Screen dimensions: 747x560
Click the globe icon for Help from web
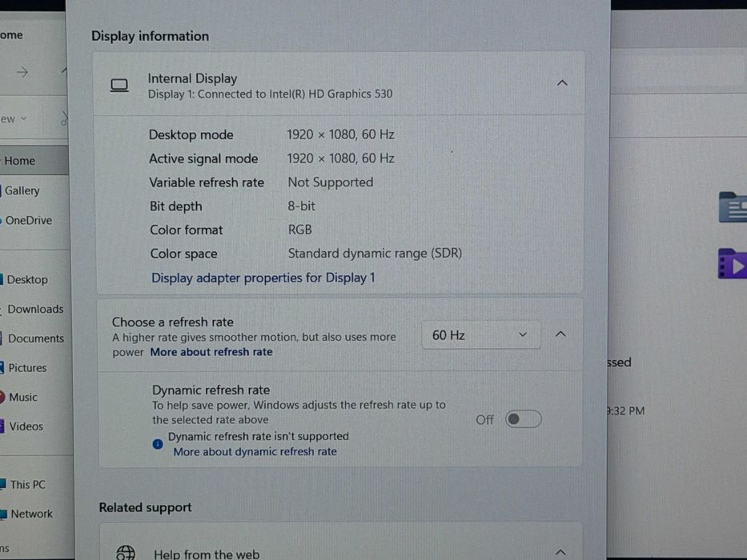[x=126, y=552]
